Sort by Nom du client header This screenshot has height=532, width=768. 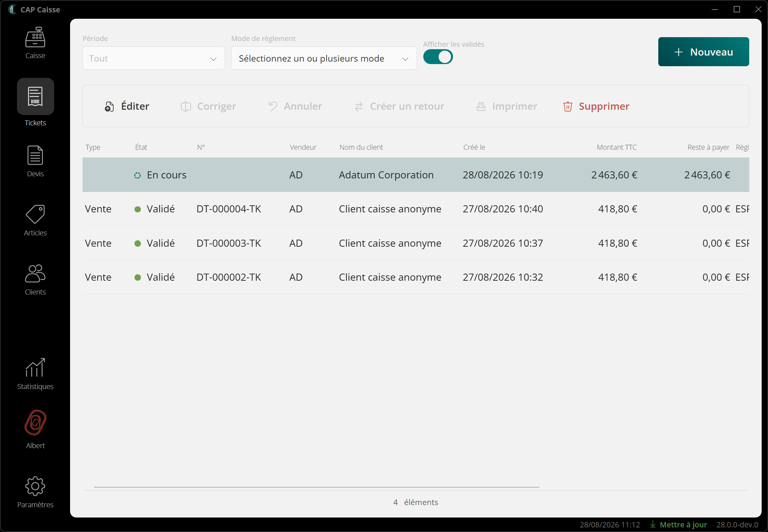(x=361, y=147)
